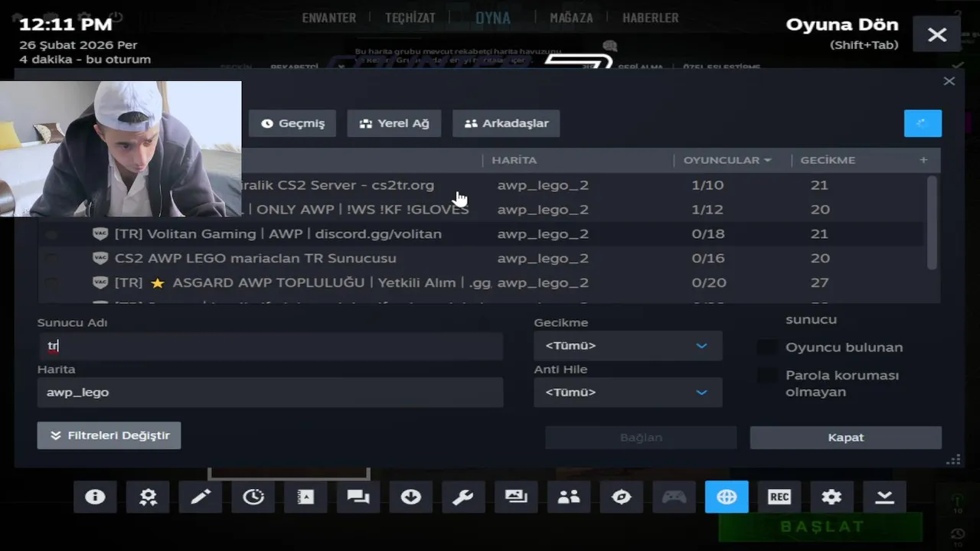Click the Bağlan button
Image resolution: width=980 pixels, height=551 pixels.
click(641, 438)
